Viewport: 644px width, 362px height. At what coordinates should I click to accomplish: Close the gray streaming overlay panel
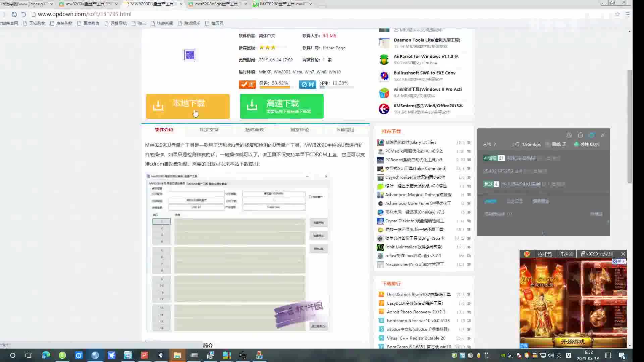(x=603, y=135)
